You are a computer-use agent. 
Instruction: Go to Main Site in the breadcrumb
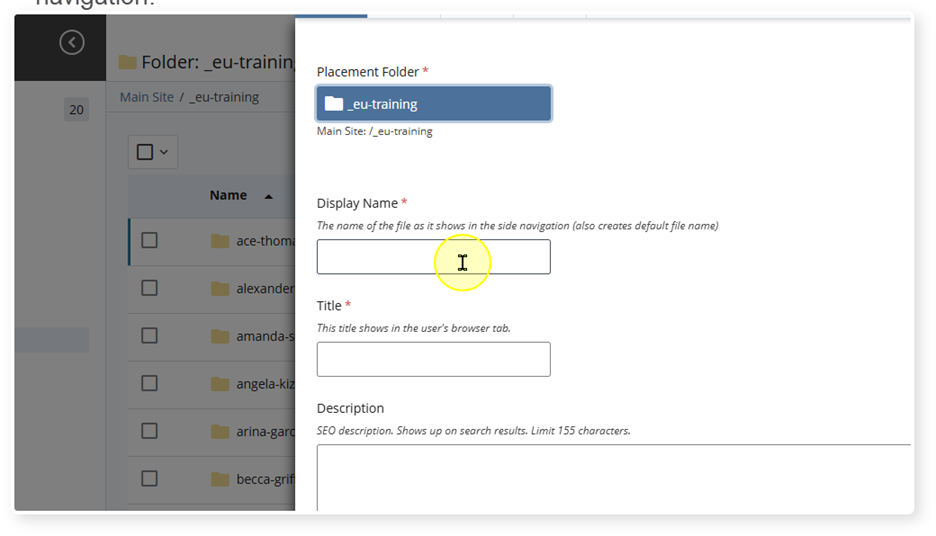click(147, 97)
